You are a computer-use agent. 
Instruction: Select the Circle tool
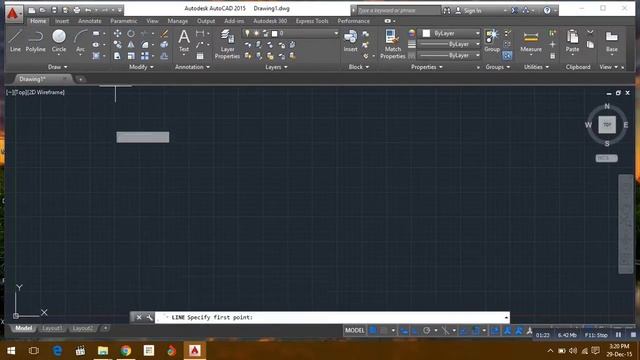pyautogui.click(x=59, y=41)
